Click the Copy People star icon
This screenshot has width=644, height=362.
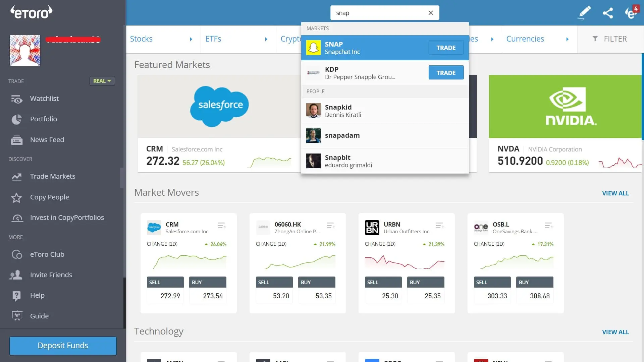tap(16, 198)
